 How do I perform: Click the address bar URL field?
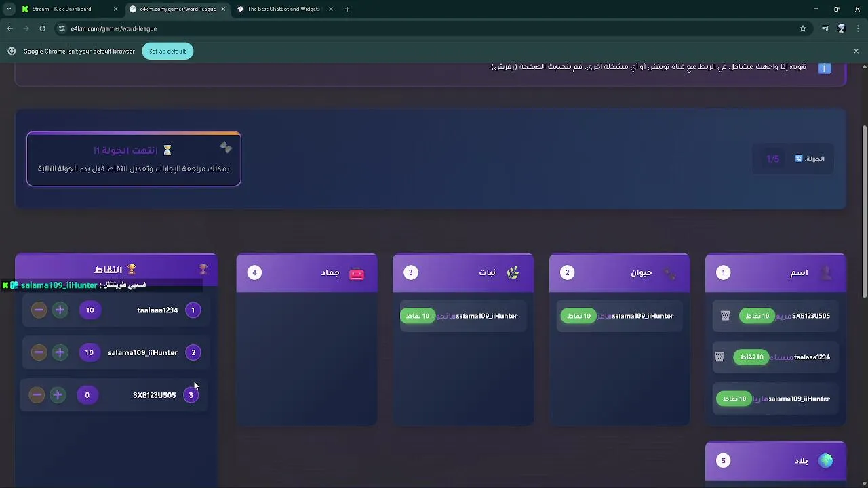[434, 28]
